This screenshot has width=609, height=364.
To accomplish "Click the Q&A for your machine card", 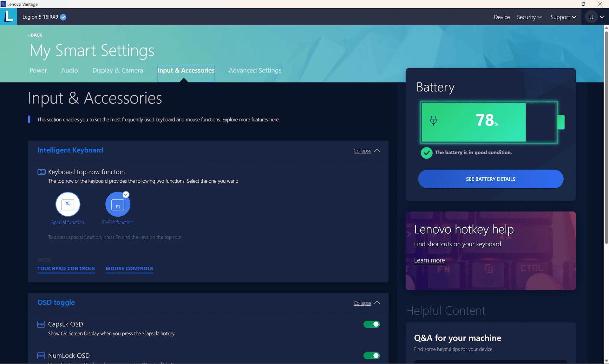I will (x=491, y=343).
